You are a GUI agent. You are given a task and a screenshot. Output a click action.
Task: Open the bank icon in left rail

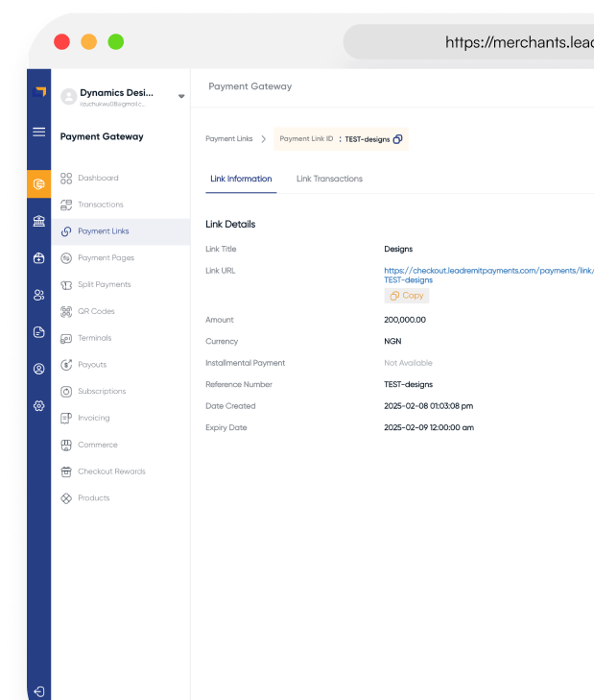tap(39, 221)
